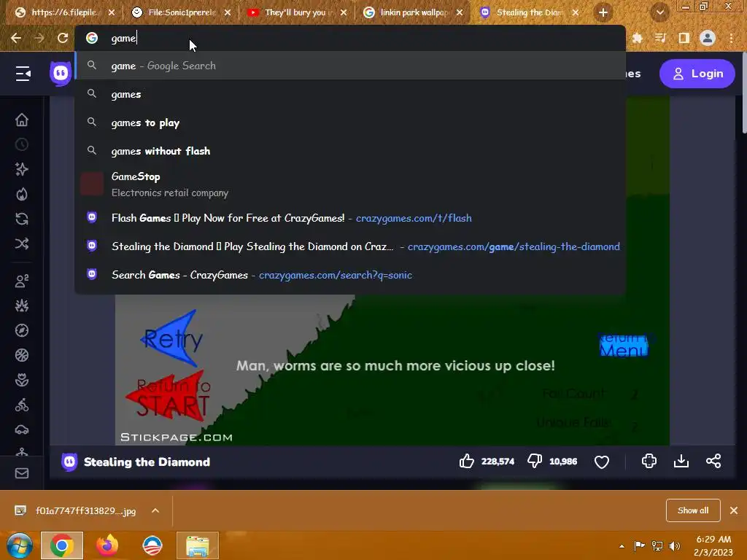Viewport: 747px width, 560px height.
Task: Click the browser back arrow
Action: click(16, 38)
